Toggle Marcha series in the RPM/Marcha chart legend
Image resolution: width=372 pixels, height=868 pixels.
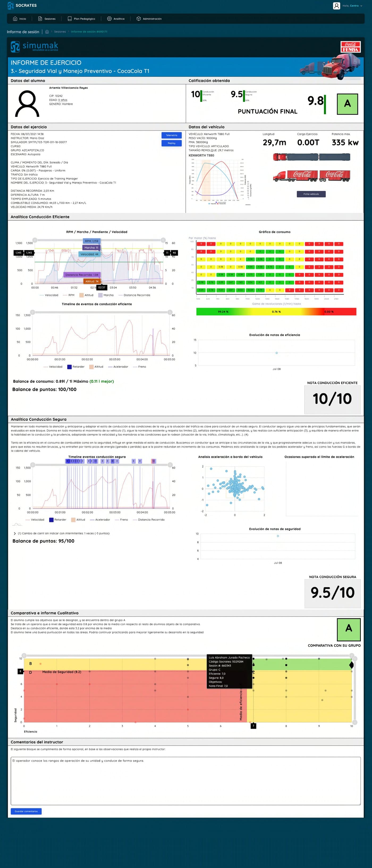point(106,295)
